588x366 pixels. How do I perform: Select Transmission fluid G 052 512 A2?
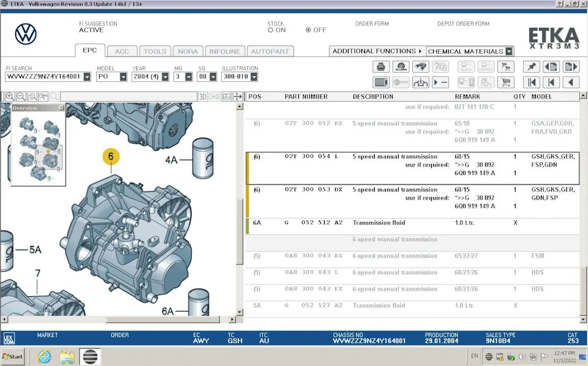click(412, 226)
